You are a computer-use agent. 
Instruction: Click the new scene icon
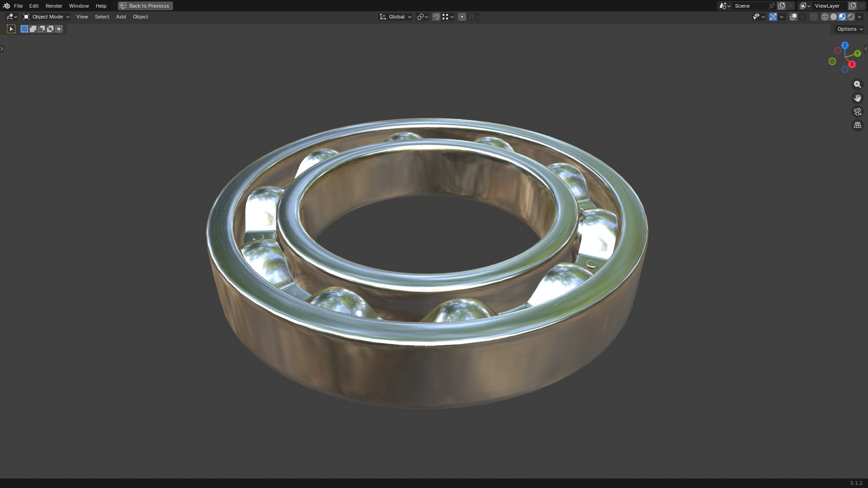782,6
